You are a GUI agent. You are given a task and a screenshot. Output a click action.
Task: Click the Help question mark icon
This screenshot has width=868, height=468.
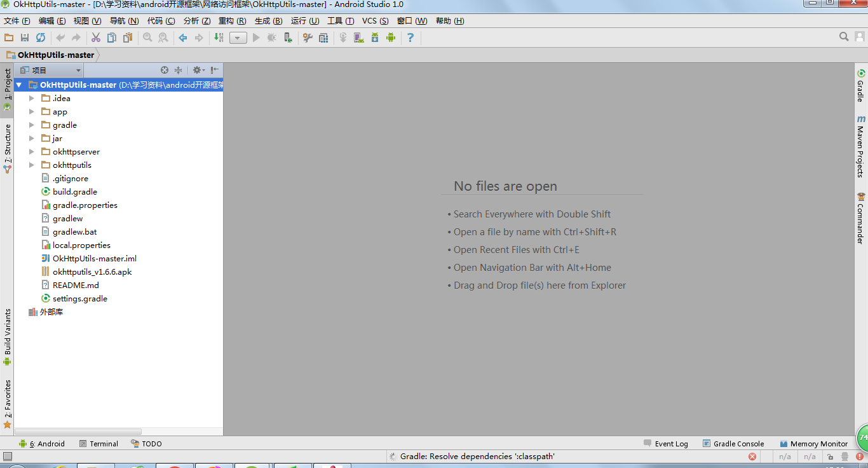(x=410, y=38)
